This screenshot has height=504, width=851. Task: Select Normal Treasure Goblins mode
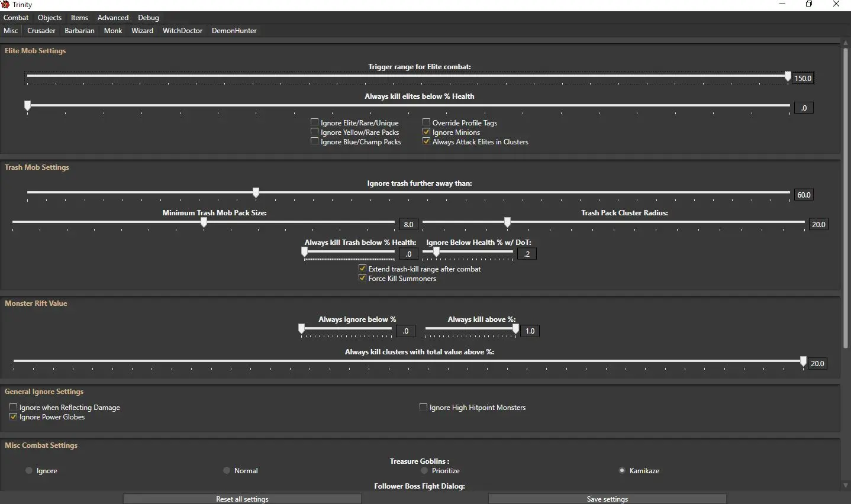(x=227, y=471)
